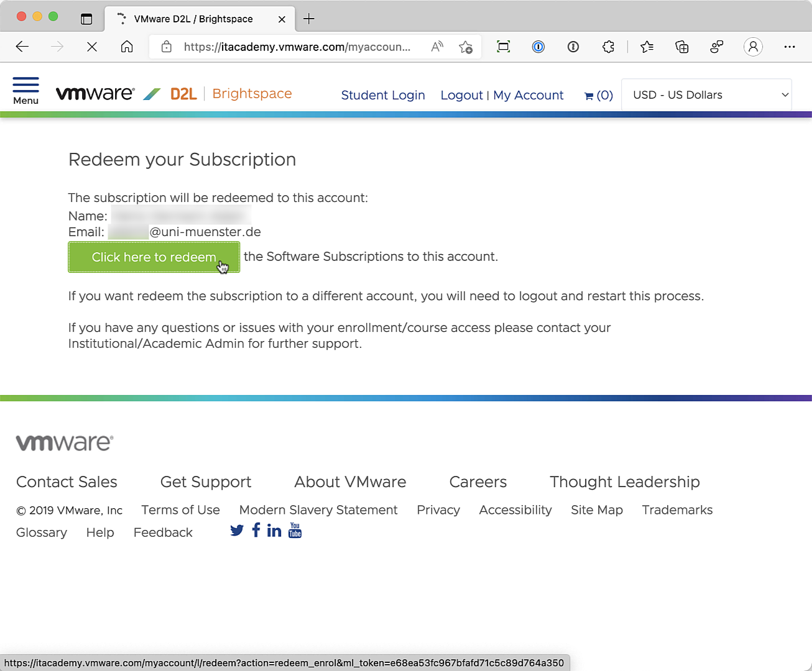Expand USD - US Dollars currency dropdown
The height and width of the screenshot is (671, 812).
coord(706,95)
